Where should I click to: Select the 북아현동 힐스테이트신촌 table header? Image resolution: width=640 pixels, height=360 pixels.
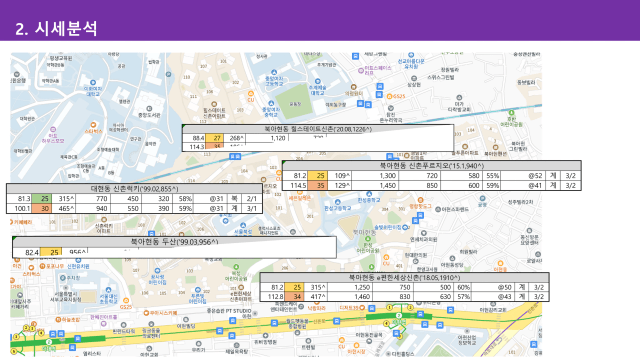pos(318,129)
